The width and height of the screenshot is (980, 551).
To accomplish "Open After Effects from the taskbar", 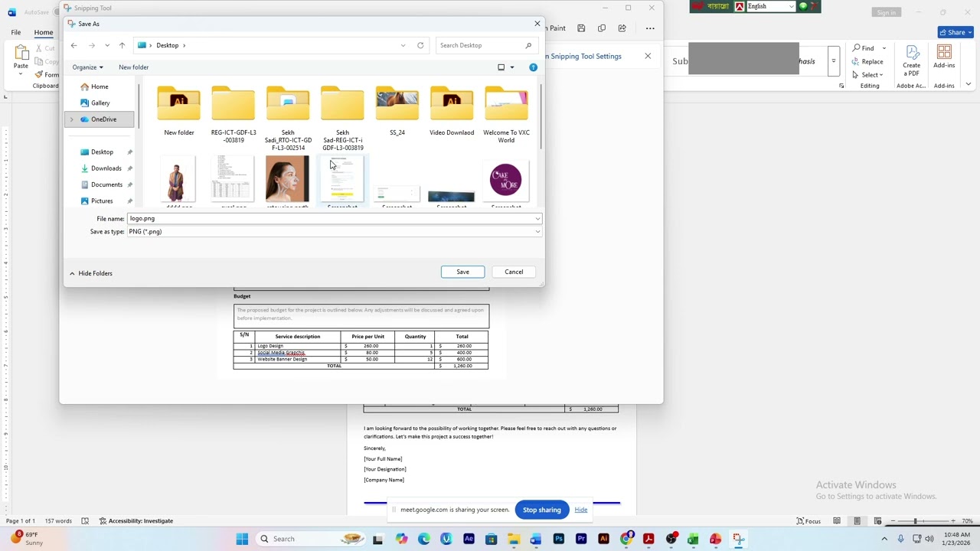I will click(469, 539).
